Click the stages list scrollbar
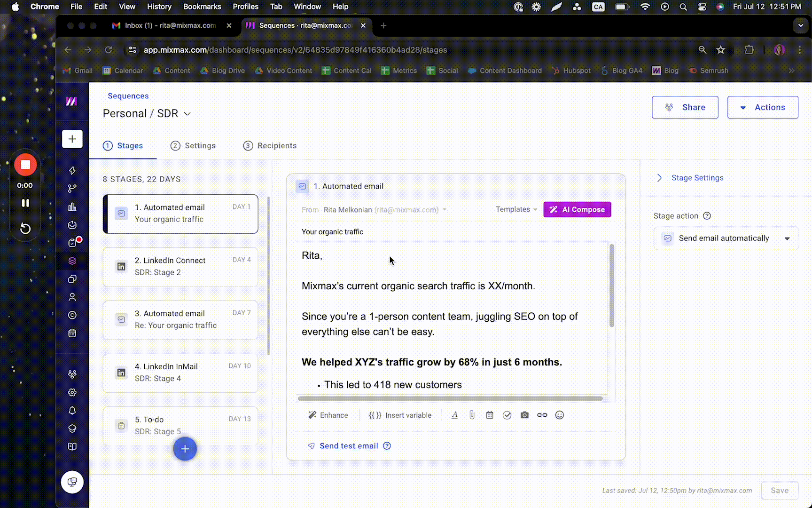This screenshot has width=812, height=508. click(269, 276)
